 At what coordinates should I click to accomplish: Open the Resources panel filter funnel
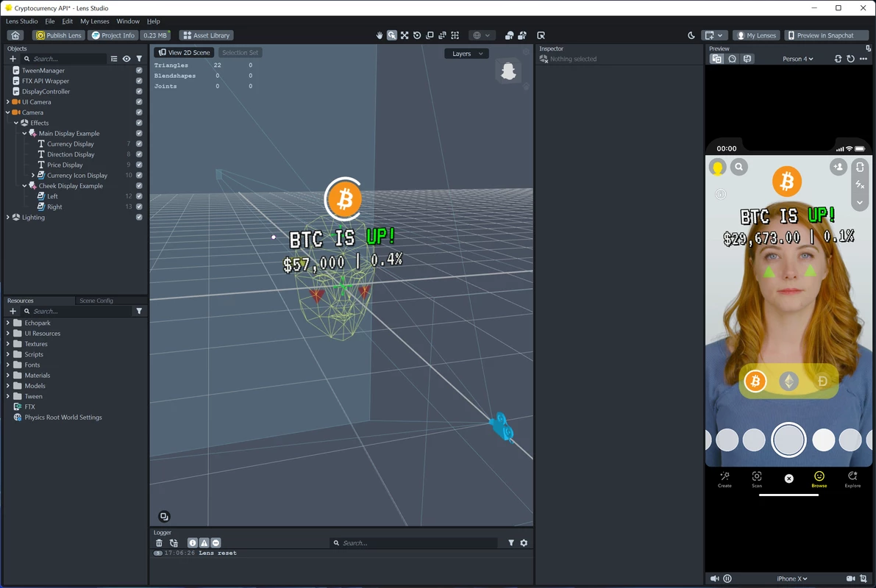(x=139, y=311)
